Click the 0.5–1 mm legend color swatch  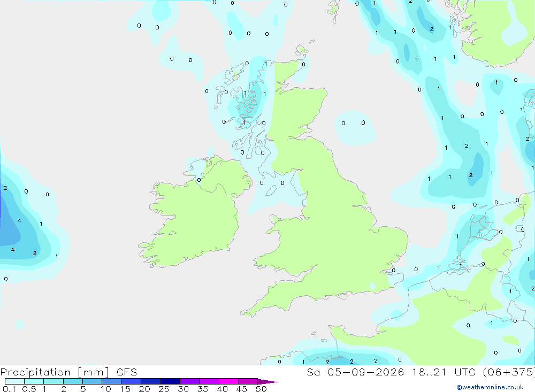(34, 381)
